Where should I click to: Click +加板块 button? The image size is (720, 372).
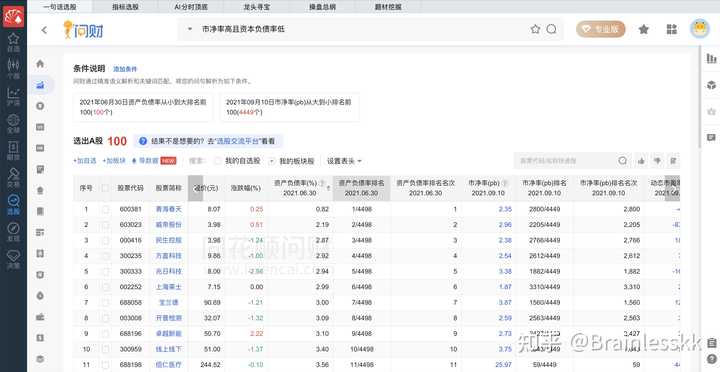click(114, 161)
